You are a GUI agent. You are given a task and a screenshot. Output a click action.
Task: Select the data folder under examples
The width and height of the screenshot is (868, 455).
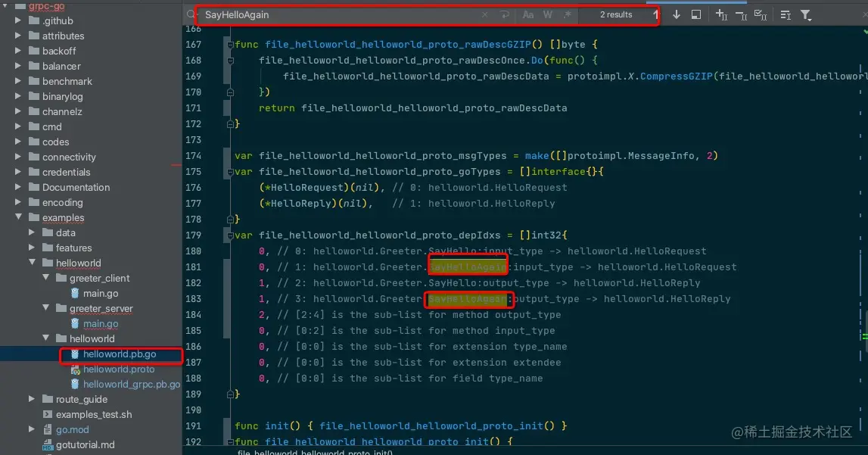pos(65,232)
